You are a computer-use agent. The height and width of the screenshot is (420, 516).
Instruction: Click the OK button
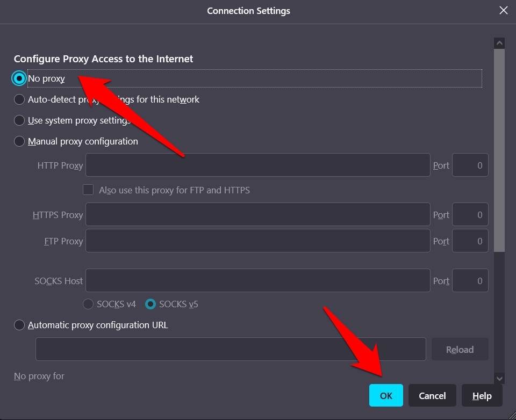(386, 395)
